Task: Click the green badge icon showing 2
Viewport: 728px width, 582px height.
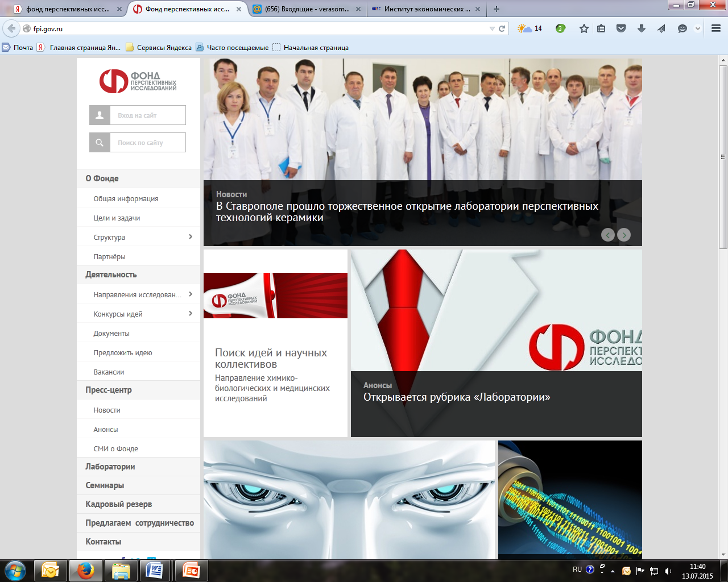Action: pyautogui.click(x=560, y=28)
